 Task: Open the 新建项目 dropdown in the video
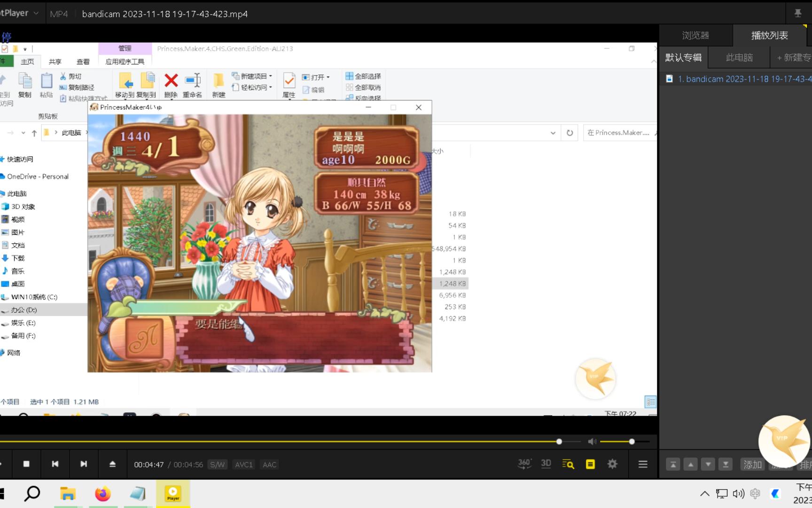tap(252, 76)
